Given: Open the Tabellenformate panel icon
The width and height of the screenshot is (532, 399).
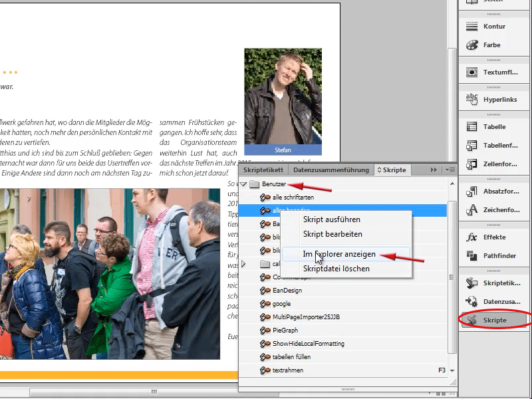Looking at the screenshot, I should 471,145.
